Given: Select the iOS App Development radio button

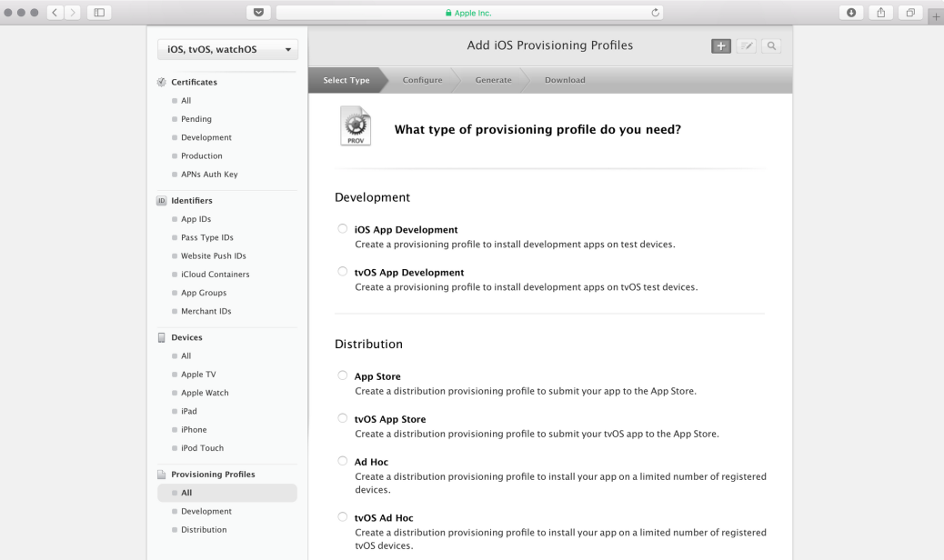Looking at the screenshot, I should (343, 228).
